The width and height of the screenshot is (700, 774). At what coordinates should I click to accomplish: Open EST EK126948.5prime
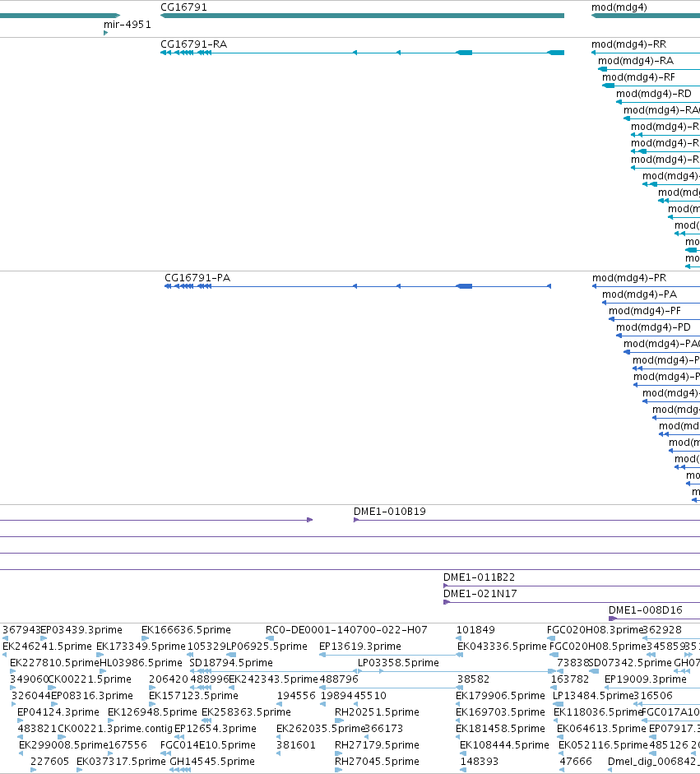click(x=152, y=712)
